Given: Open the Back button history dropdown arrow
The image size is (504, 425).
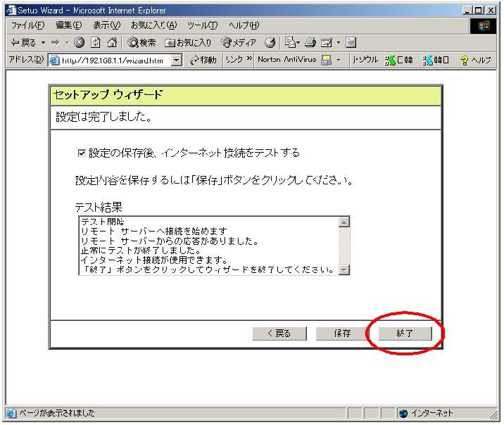Looking at the screenshot, I should tap(43, 43).
